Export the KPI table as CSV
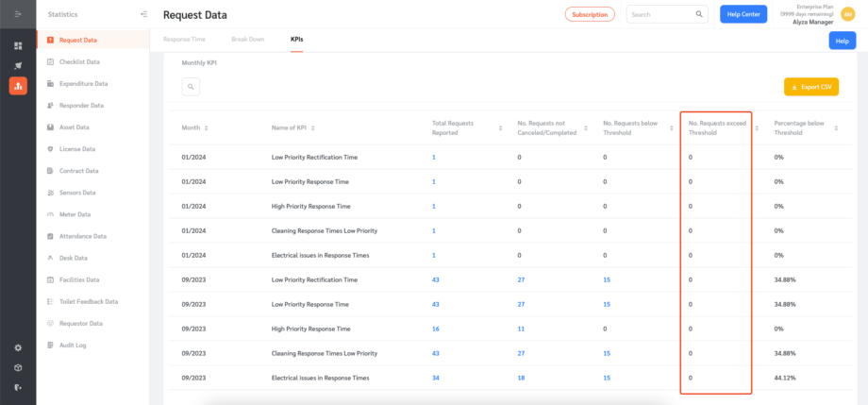Viewport: 868px width, 405px height. pyautogui.click(x=811, y=87)
